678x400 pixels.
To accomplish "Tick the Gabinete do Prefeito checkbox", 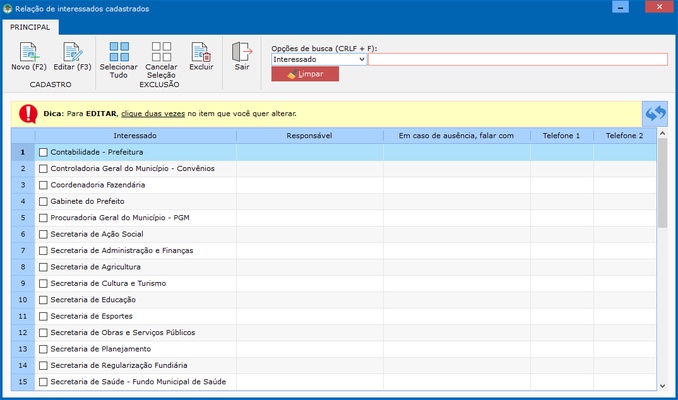I will click(x=43, y=202).
